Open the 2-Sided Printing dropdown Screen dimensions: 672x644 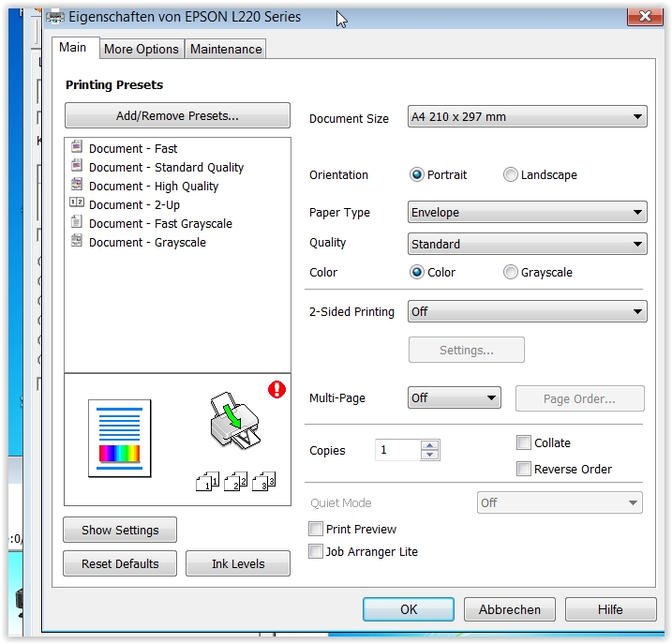(527, 312)
